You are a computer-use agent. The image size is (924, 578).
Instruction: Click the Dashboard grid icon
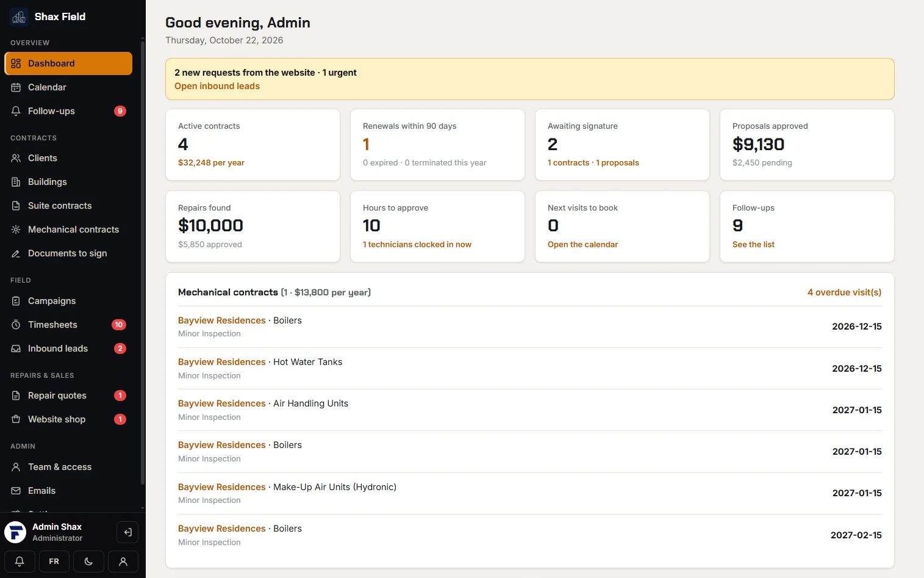(x=16, y=63)
